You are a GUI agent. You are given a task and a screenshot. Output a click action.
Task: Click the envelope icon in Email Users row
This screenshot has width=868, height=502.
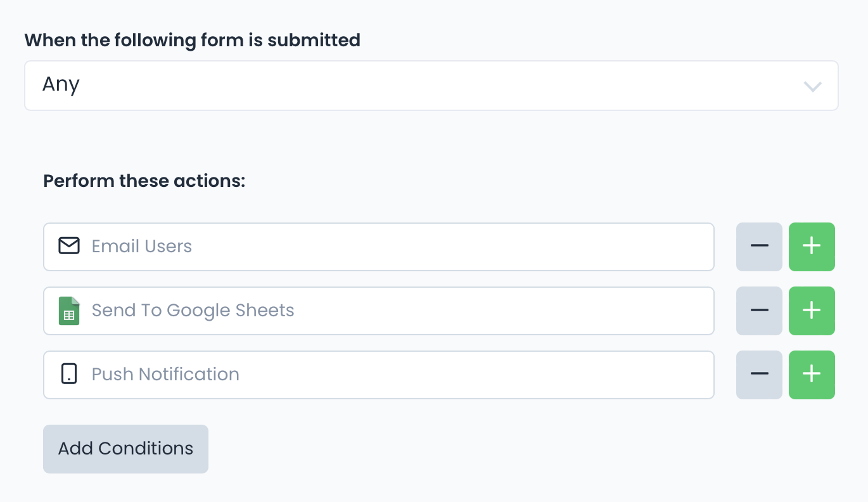[x=69, y=247]
